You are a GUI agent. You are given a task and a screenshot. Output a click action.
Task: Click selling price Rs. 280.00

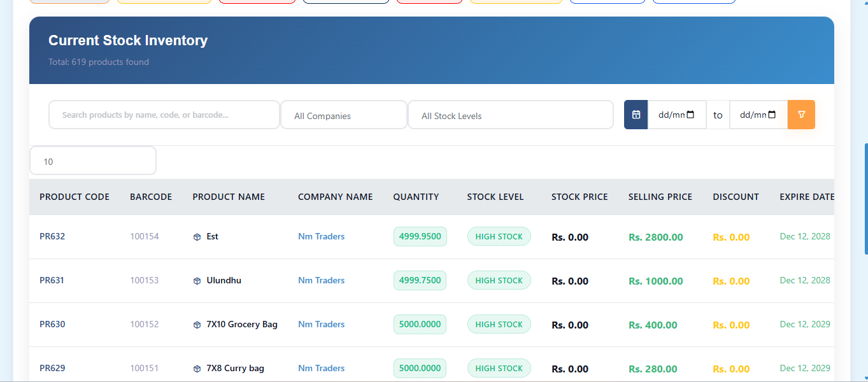click(x=653, y=369)
